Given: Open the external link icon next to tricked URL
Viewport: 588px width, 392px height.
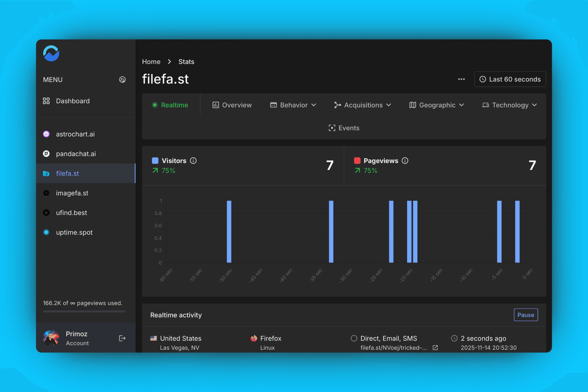Looking at the screenshot, I should (x=435, y=347).
